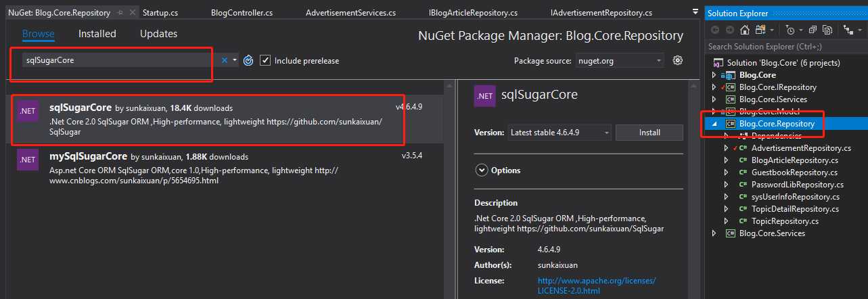The width and height of the screenshot is (868, 299).
Task: Open the IAdvertisementRepository.cs tab
Action: click(601, 12)
